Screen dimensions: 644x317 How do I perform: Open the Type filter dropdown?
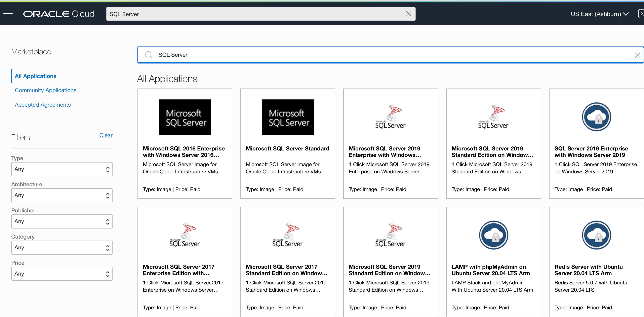click(62, 169)
